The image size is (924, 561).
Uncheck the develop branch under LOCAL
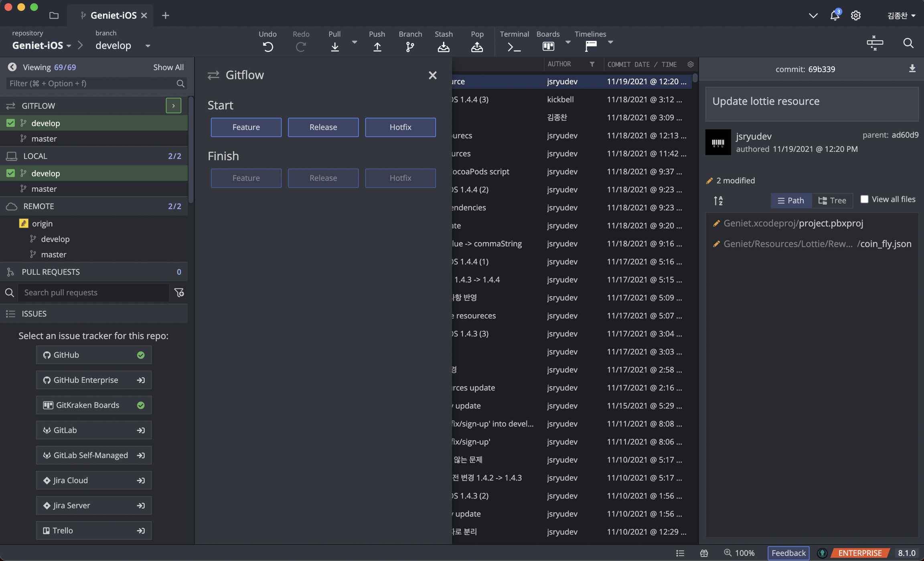coord(10,173)
